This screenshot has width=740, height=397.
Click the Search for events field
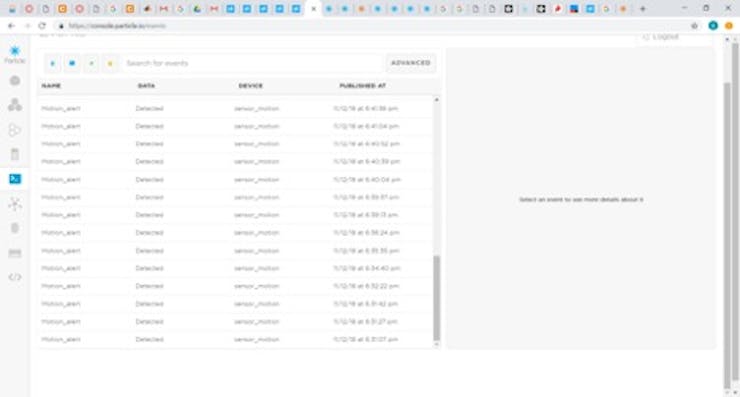pos(252,63)
